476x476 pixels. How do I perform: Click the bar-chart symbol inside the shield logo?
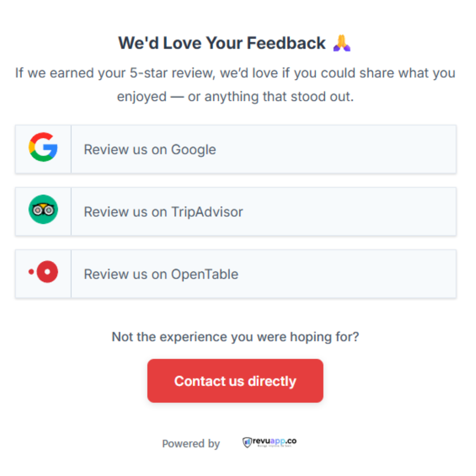coord(247,442)
